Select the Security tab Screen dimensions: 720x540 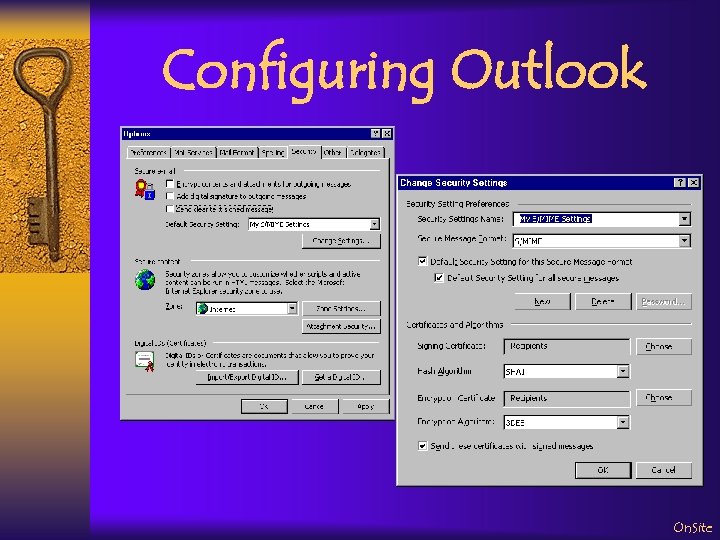[304, 152]
